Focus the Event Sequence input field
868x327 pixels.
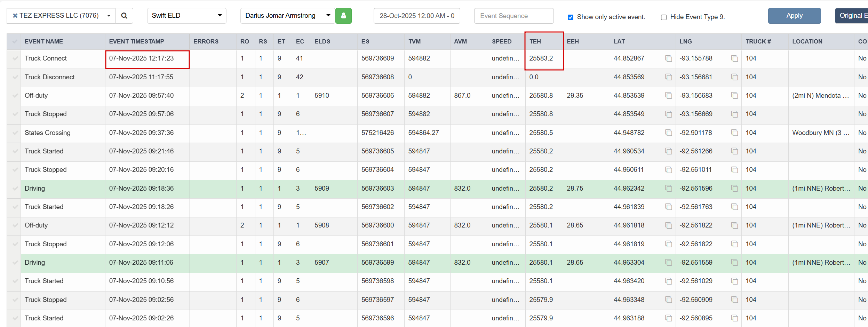514,16
